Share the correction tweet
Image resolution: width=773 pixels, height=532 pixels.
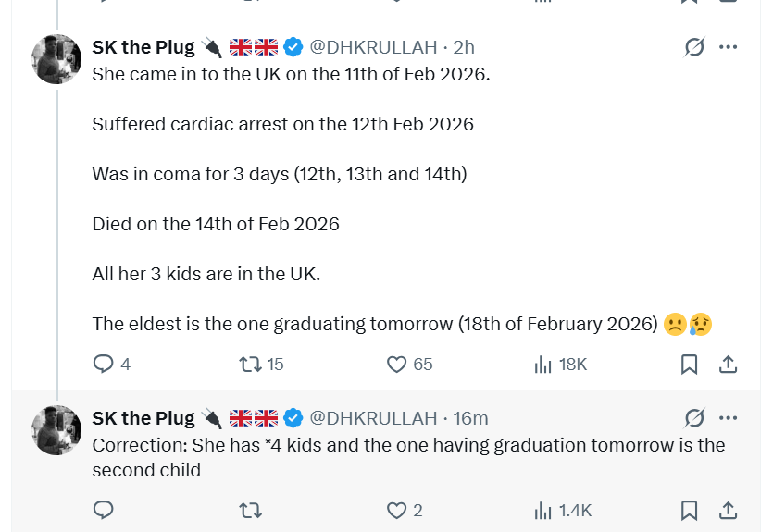coord(729,510)
